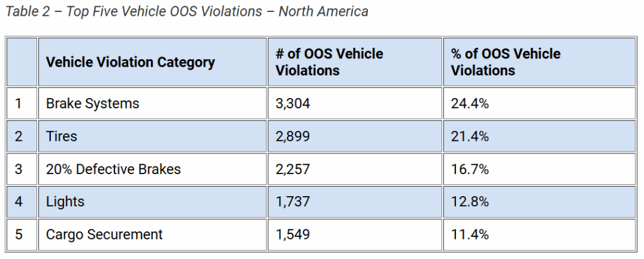The height and width of the screenshot is (259, 644).
Task: Click the Vehicle Violation Category header
Action: point(130,62)
